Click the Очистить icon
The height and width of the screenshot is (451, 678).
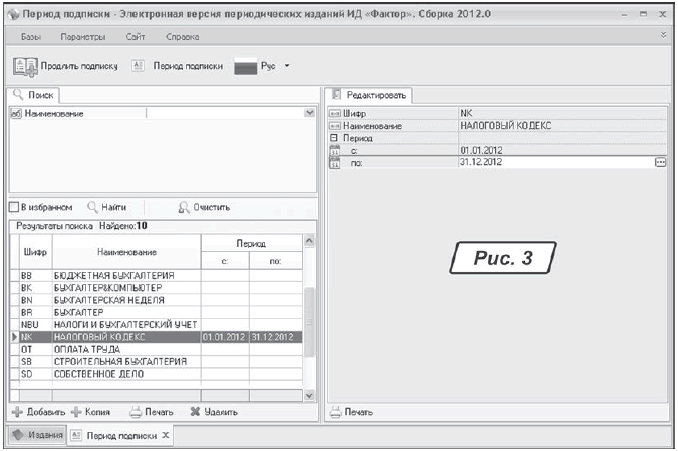(183, 207)
